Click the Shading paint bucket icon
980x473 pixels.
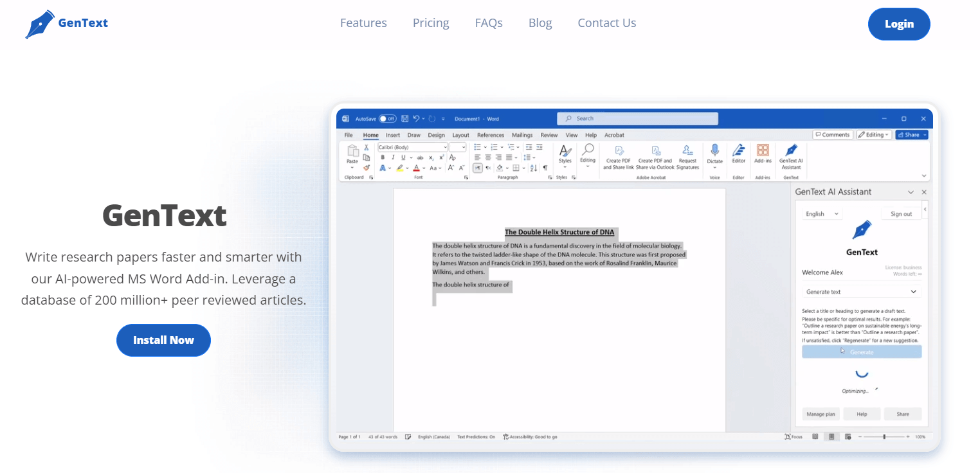click(500, 168)
